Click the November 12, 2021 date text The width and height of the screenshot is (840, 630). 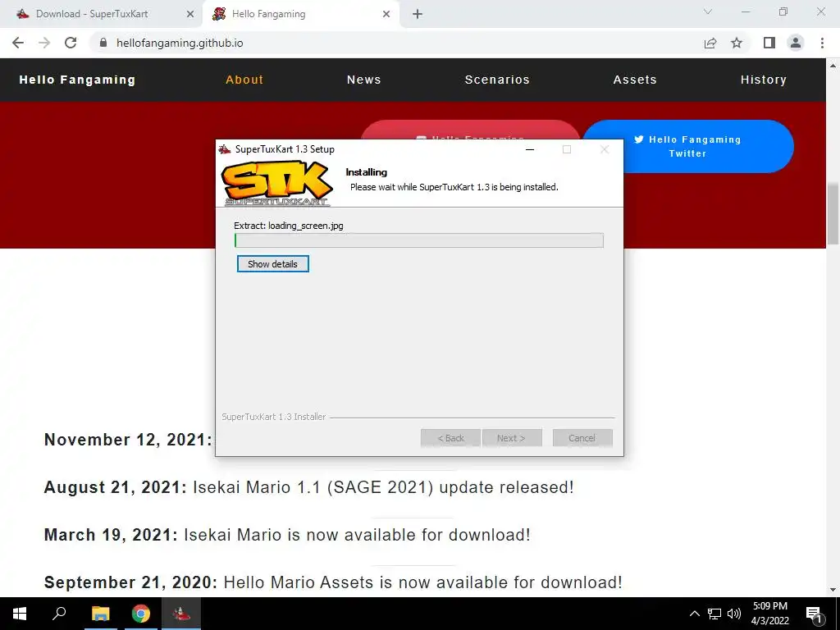pos(128,440)
